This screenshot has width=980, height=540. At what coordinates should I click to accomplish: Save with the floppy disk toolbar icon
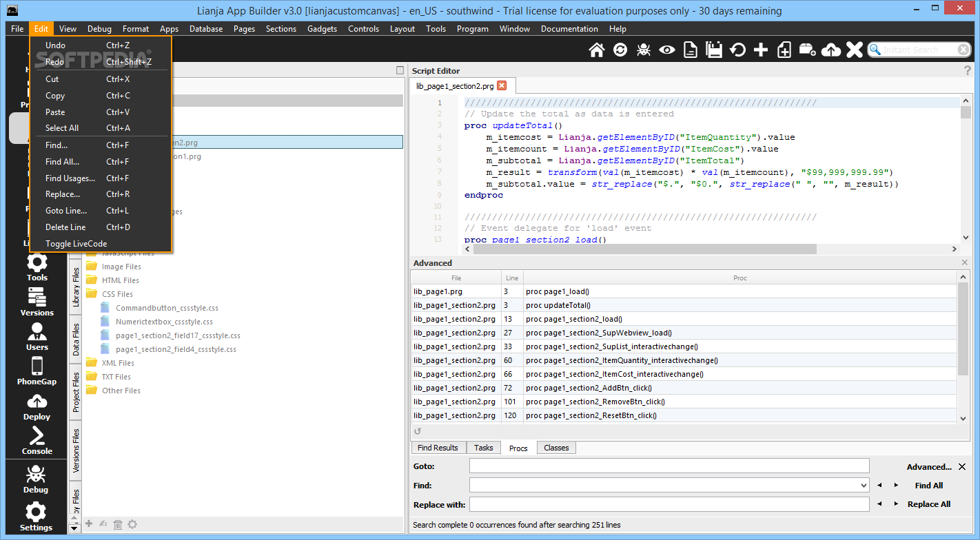pyautogui.click(x=713, y=50)
